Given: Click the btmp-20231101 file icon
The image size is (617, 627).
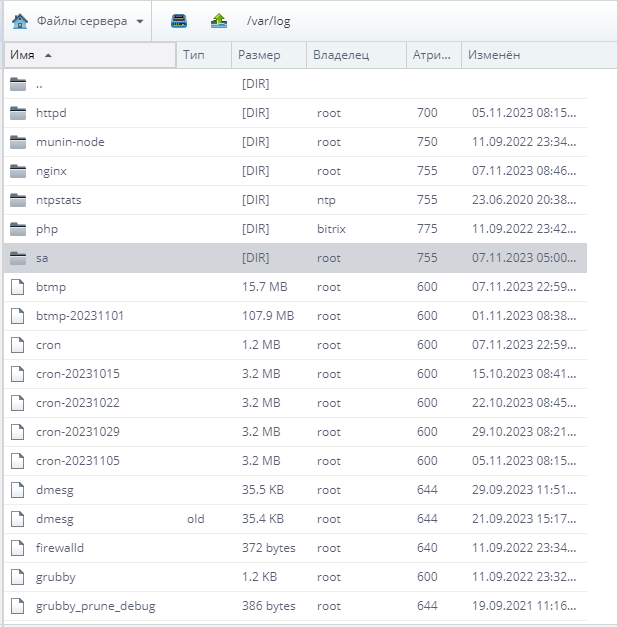Looking at the screenshot, I should click(x=17, y=316).
